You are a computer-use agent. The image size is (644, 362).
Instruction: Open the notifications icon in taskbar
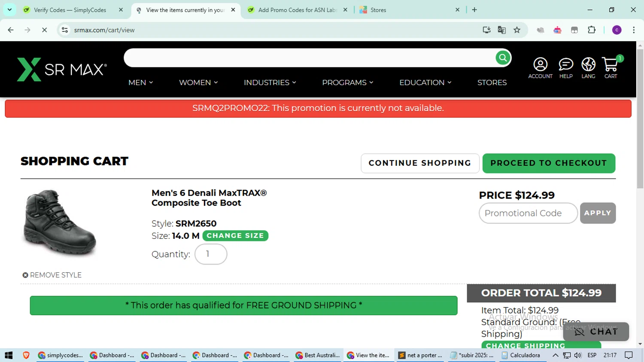629,355
